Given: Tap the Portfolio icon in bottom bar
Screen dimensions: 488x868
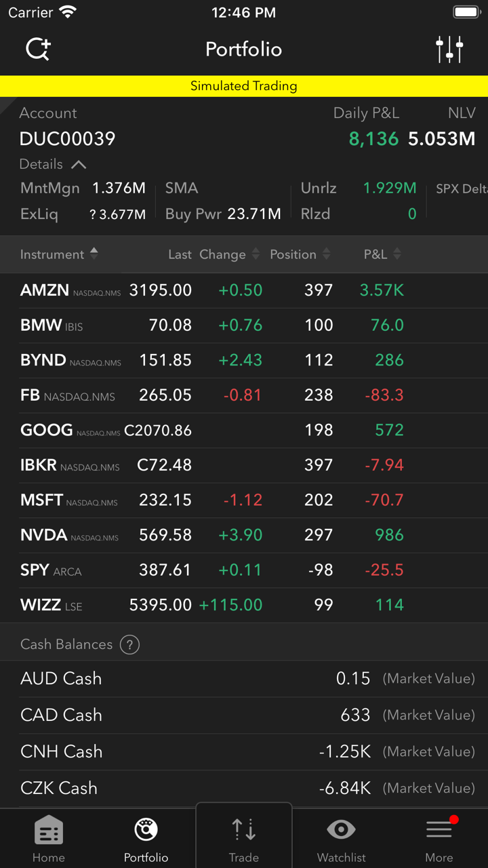Looking at the screenshot, I should [146, 829].
